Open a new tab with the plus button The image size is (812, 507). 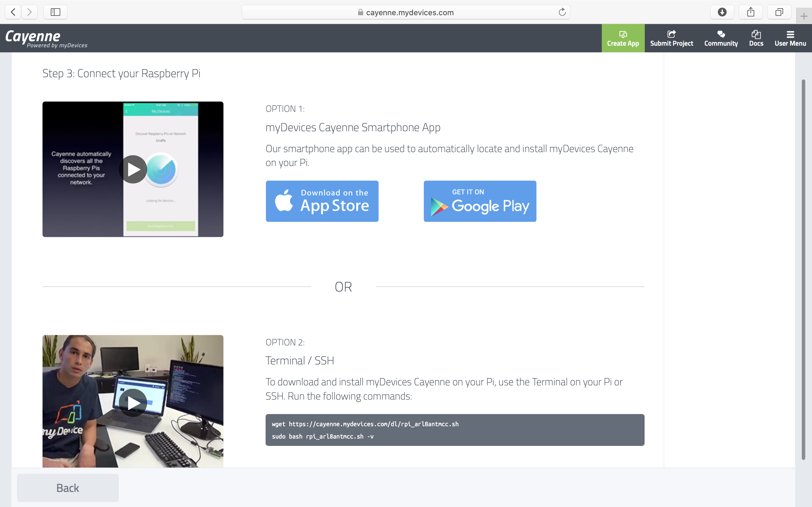tap(804, 16)
